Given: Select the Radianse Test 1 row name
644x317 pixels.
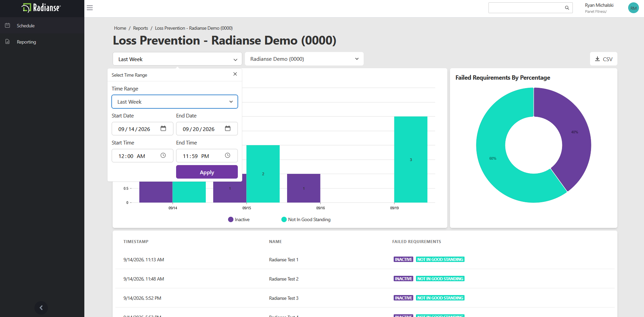Looking at the screenshot, I should (284, 260).
